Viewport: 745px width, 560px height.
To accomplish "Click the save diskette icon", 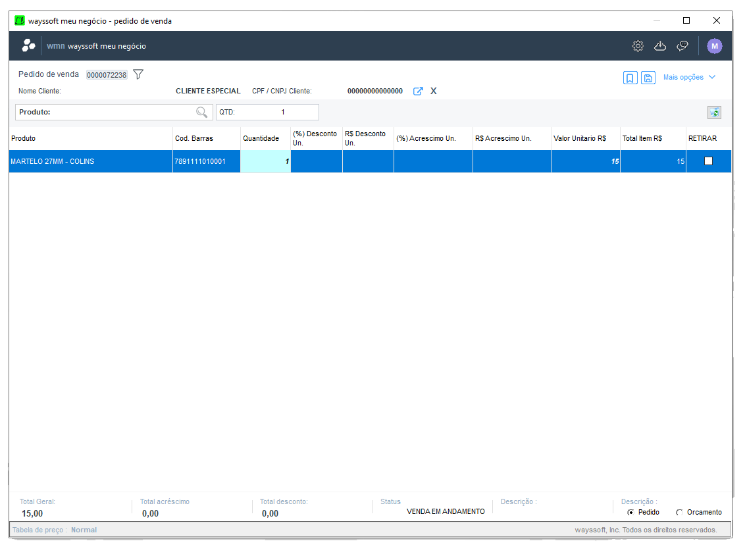I will (648, 78).
